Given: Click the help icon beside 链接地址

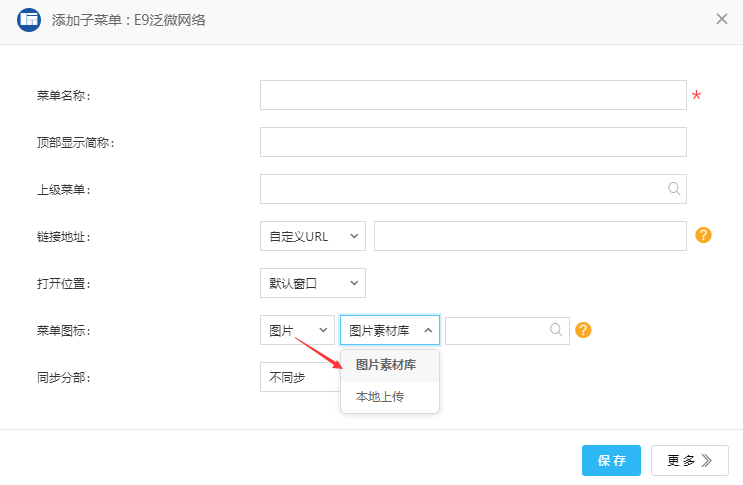Looking at the screenshot, I should 703,235.
